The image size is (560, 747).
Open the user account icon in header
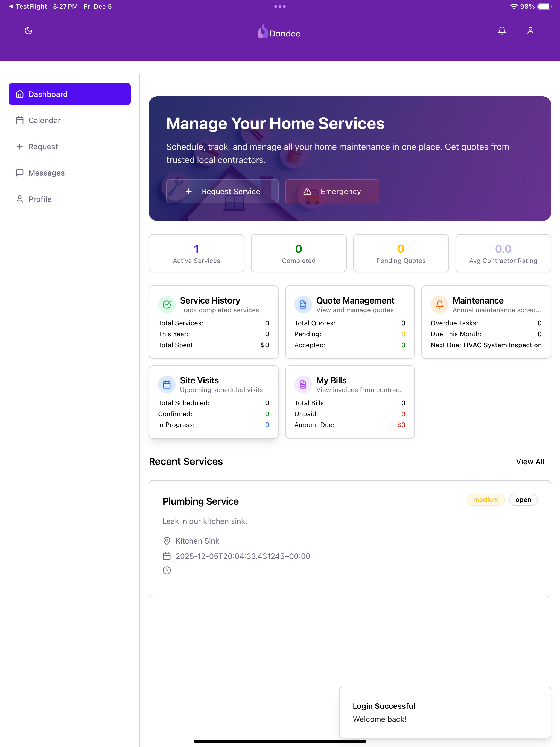coord(530,31)
